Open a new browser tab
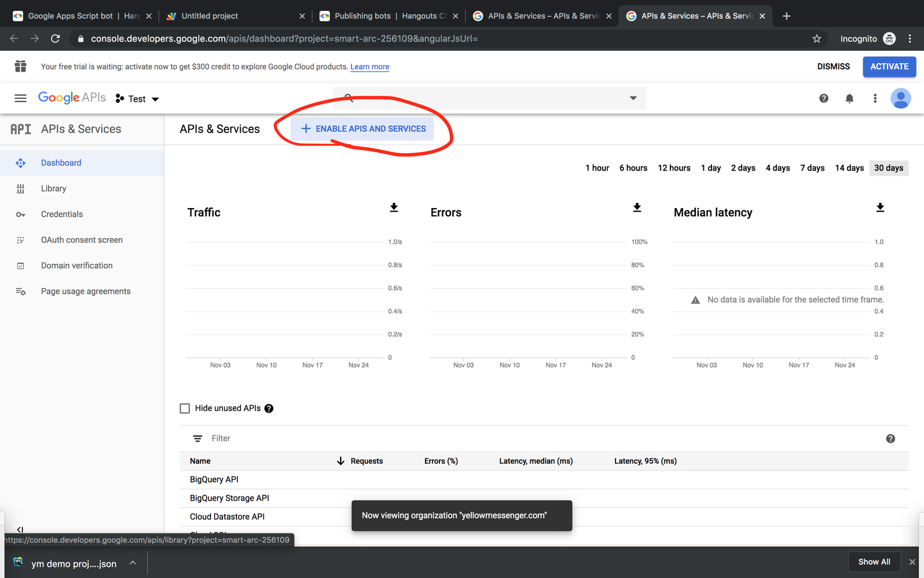 click(787, 16)
